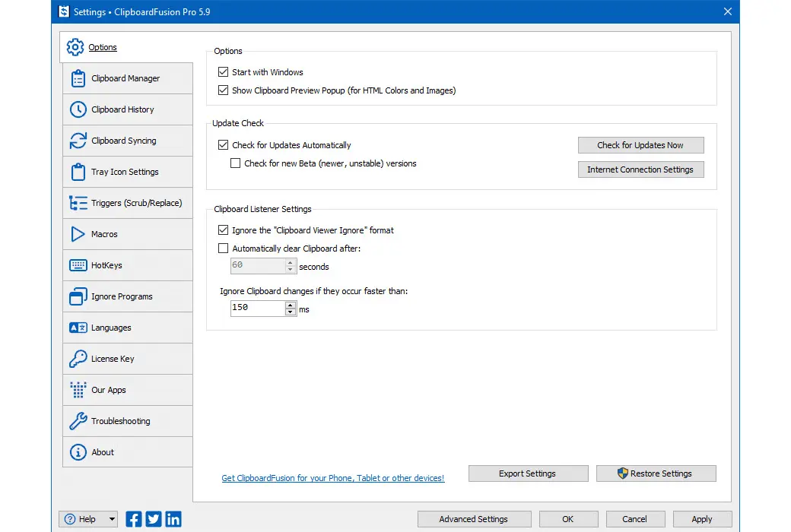Click the Macros play icon
This screenshot has height=532, width=791.
(78, 234)
